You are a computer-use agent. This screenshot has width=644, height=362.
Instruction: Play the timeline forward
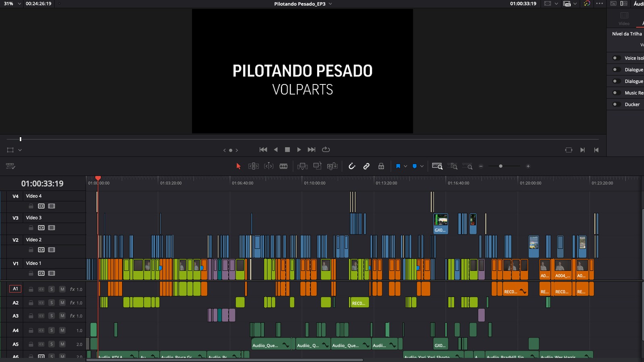pos(299,150)
